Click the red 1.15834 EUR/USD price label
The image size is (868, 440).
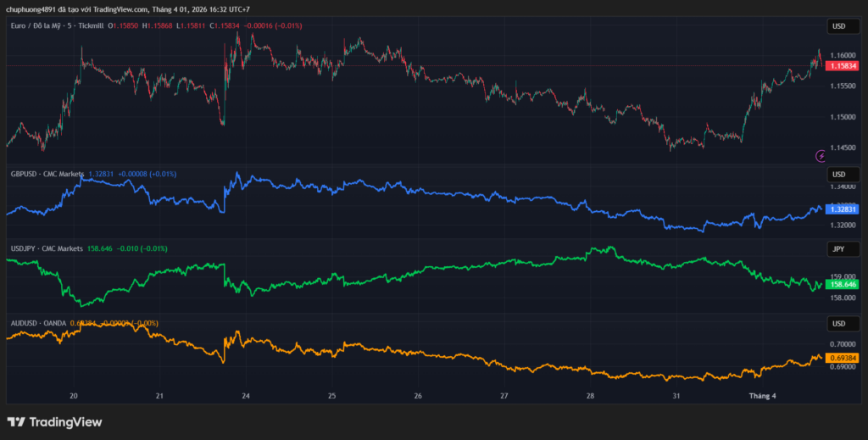(841, 65)
